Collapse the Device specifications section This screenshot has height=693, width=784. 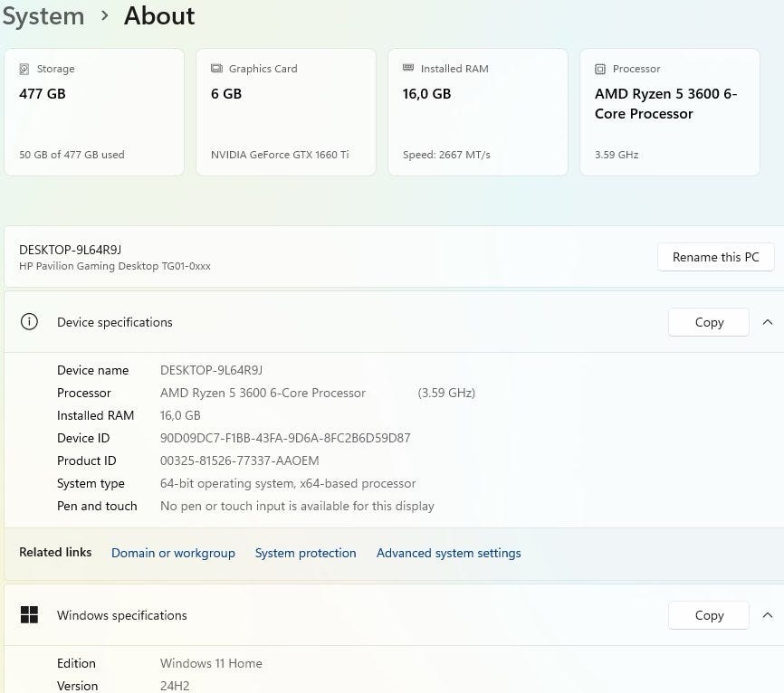click(x=767, y=322)
